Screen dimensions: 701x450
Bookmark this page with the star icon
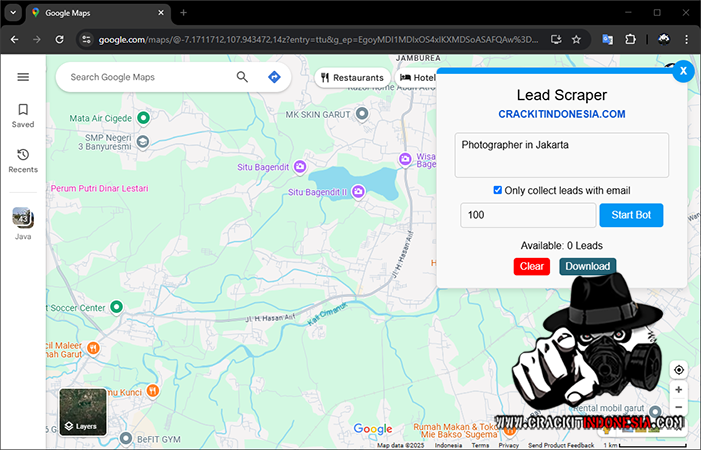(x=576, y=39)
